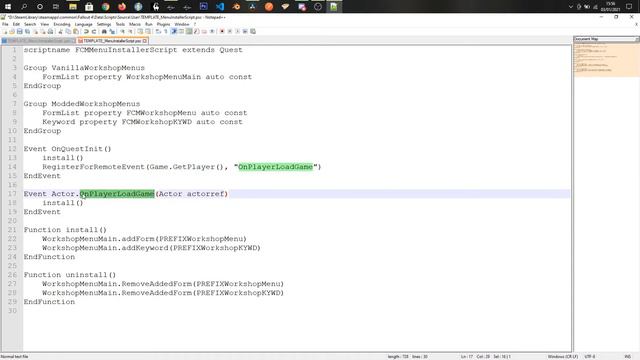Open Visual Studio Code from the taskbar
This screenshot has height=360, width=640.
[x=220, y=7]
